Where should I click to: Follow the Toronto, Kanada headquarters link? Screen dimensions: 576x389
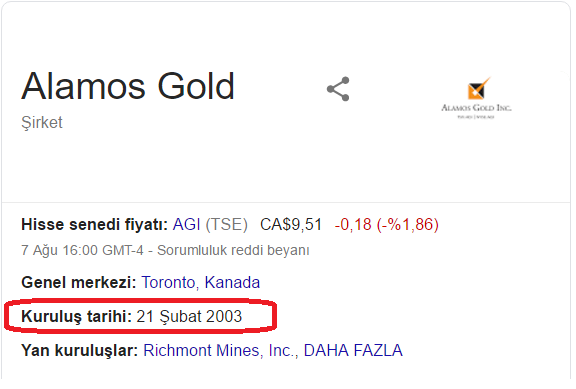click(201, 283)
